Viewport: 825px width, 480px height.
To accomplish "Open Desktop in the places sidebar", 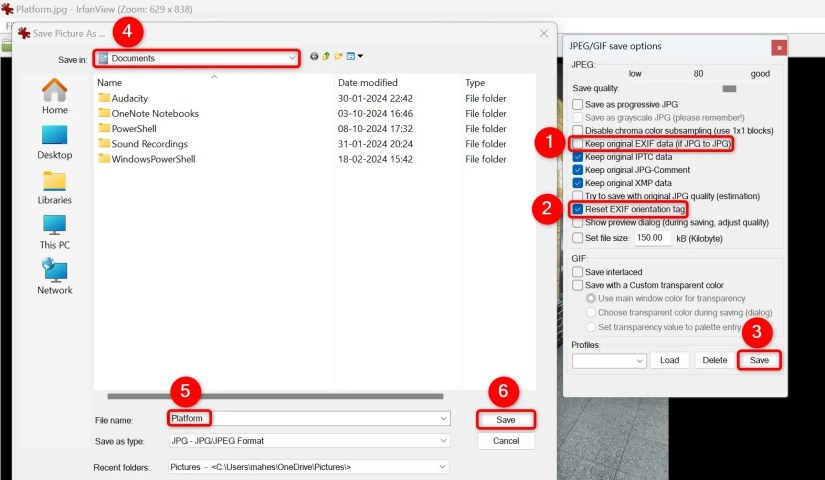I will [55, 142].
